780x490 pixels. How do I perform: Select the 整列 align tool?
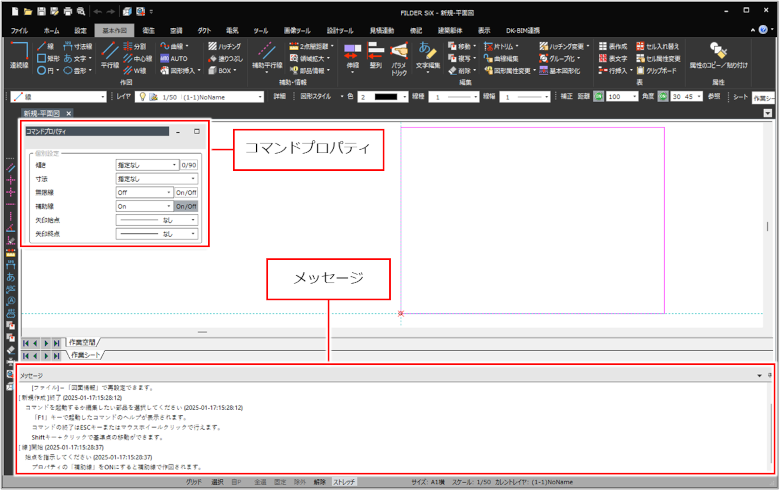click(x=374, y=56)
